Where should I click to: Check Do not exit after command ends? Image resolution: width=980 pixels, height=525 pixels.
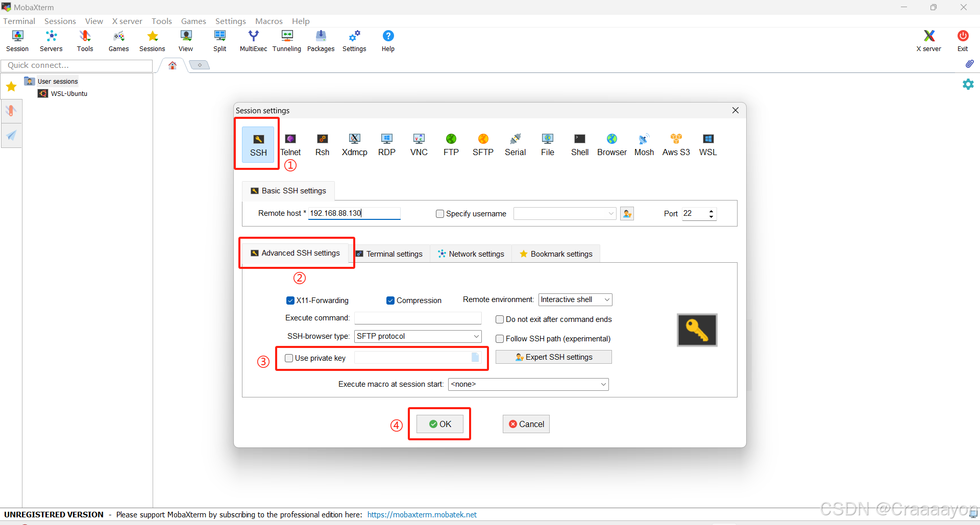(500, 319)
